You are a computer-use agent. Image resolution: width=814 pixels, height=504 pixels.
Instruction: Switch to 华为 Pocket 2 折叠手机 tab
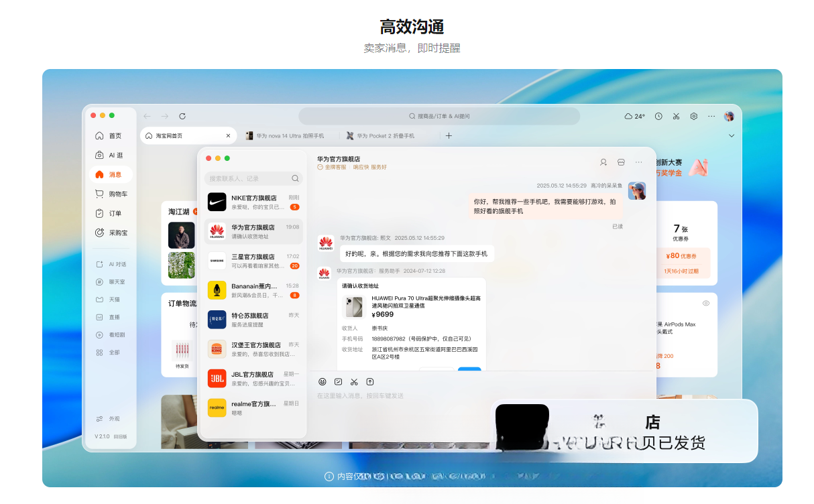click(x=381, y=135)
